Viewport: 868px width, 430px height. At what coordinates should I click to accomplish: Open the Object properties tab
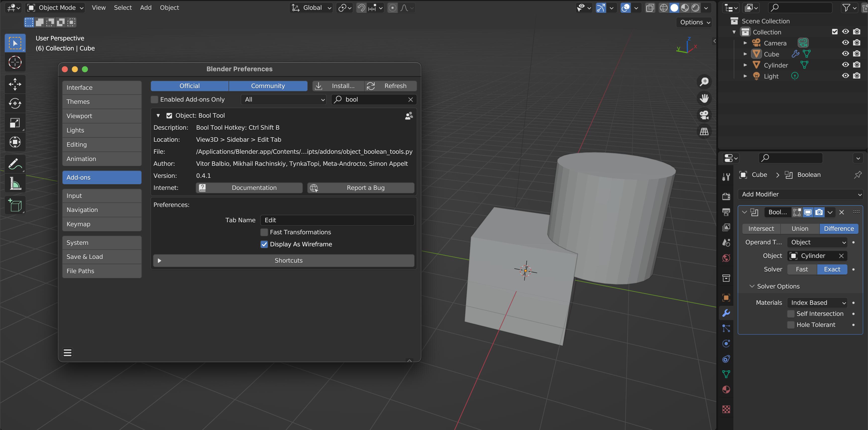point(726,298)
